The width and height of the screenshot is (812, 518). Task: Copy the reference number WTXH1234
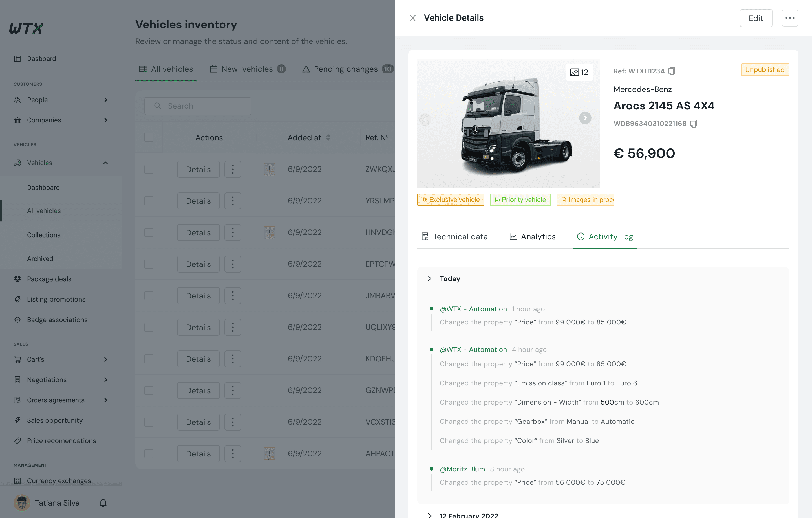pos(672,71)
